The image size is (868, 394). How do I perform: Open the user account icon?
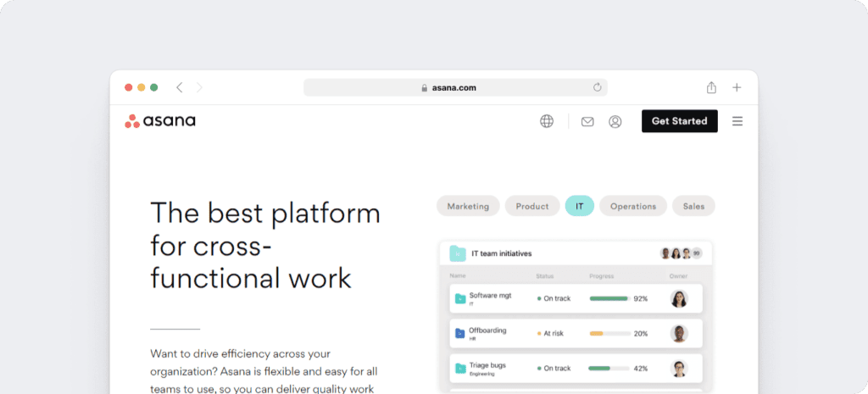point(615,122)
